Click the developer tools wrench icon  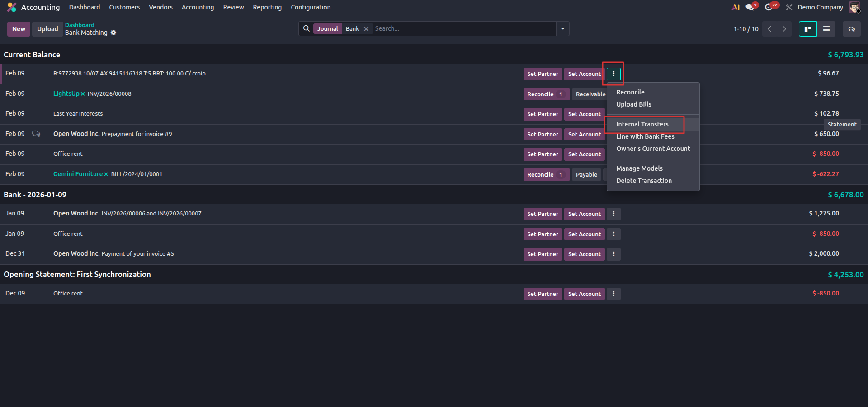[x=789, y=7]
